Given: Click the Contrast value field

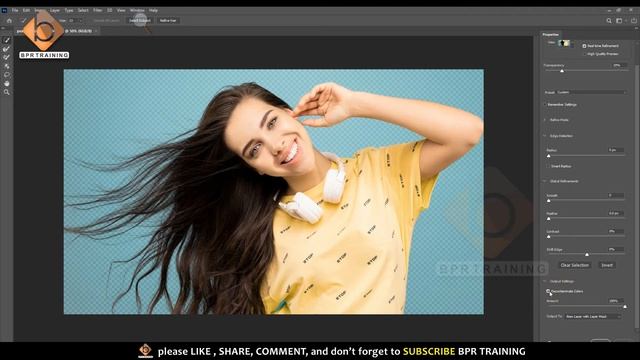Looking at the screenshot, I should [615, 231].
